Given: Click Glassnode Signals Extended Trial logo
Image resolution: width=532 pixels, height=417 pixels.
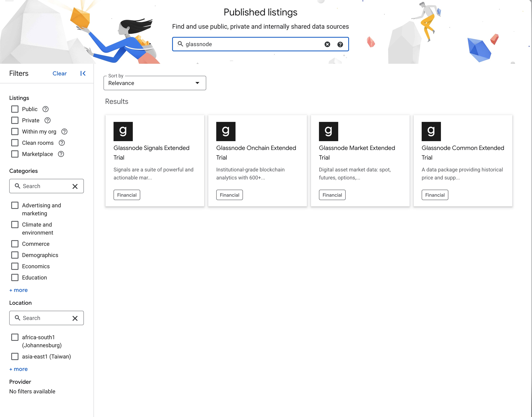Looking at the screenshot, I should point(123,131).
